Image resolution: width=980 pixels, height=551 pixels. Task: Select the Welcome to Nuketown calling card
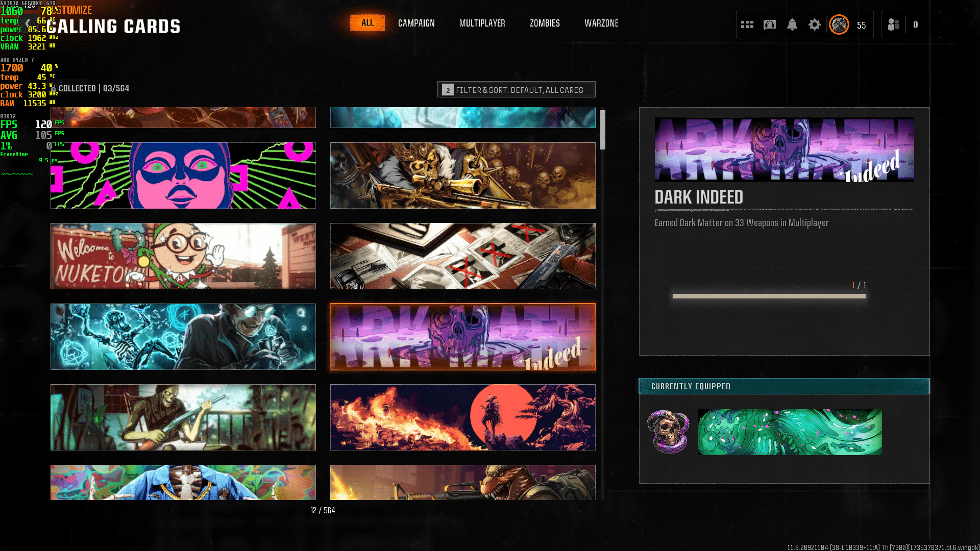click(183, 256)
